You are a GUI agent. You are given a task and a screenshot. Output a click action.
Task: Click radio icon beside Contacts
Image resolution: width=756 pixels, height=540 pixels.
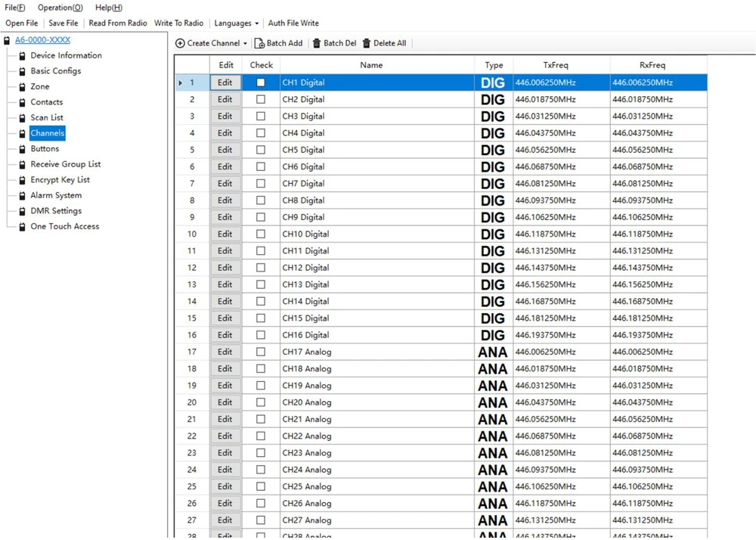coord(22,102)
